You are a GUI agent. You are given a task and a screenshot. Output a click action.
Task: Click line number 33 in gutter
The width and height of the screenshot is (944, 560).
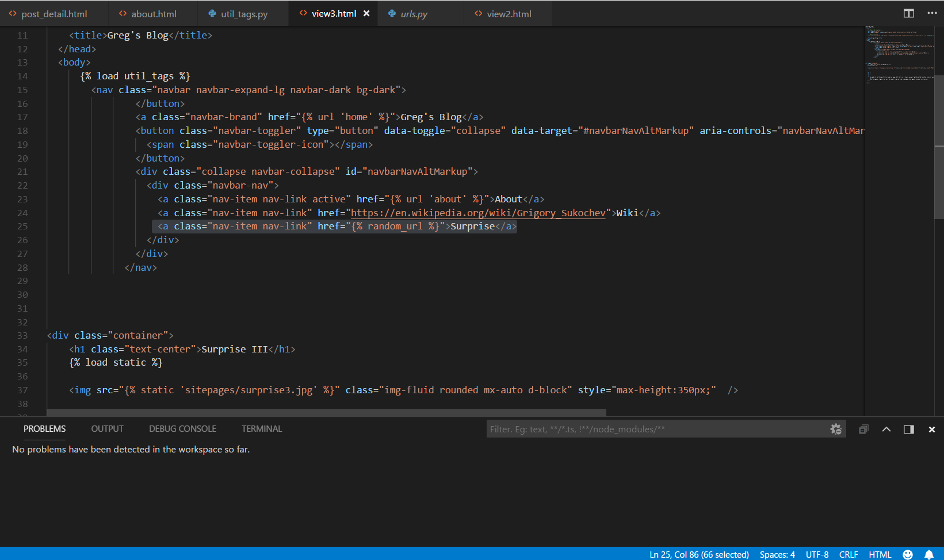click(x=22, y=336)
